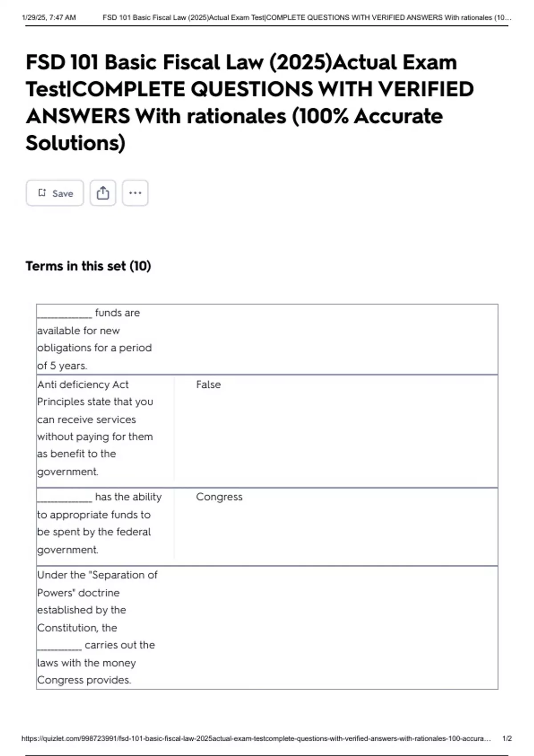Image resolution: width=534 pixels, height=756 pixels.
Task: Click the 'False' answer text
Action: pyautogui.click(x=208, y=385)
